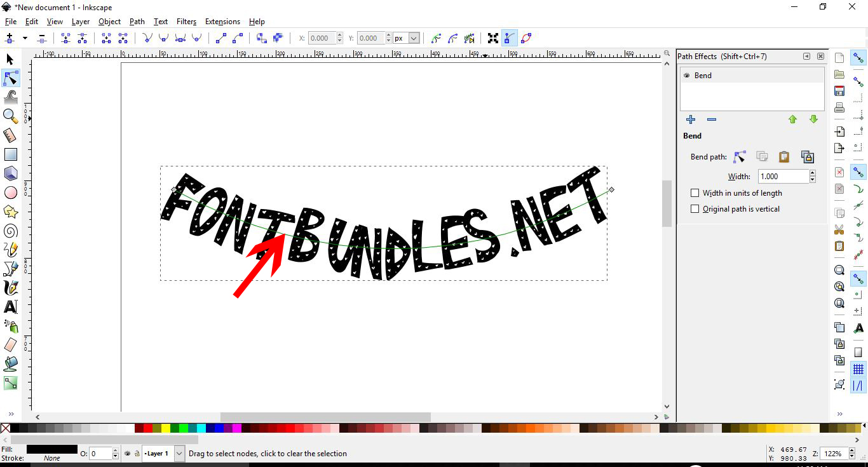This screenshot has width=868, height=467.
Task: Toggle visibility of the Bend effect
Action: [x=686, y=75]
